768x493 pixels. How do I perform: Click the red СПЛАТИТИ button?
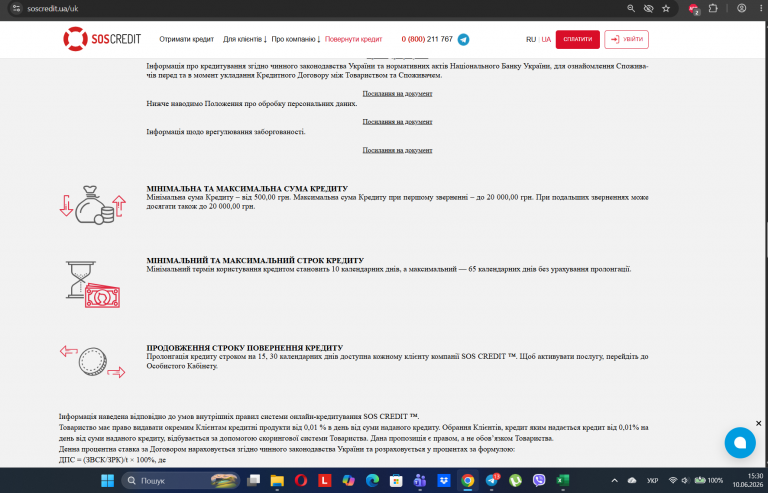pos(577,39)
